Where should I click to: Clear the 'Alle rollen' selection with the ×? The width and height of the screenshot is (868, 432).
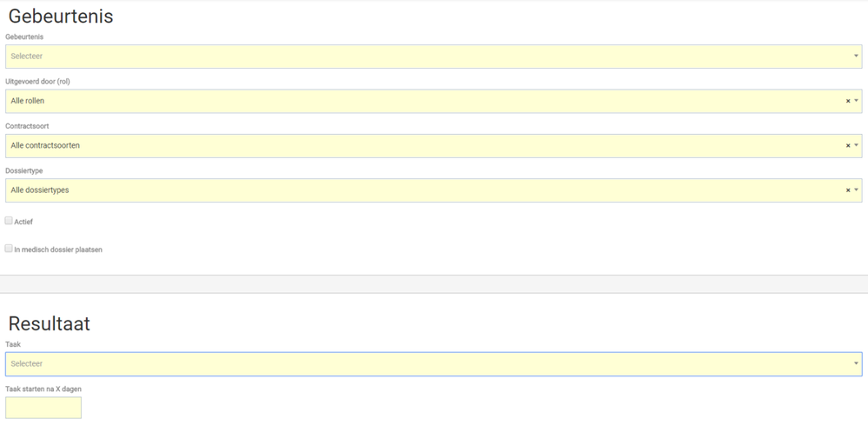(x=848, y=101)
